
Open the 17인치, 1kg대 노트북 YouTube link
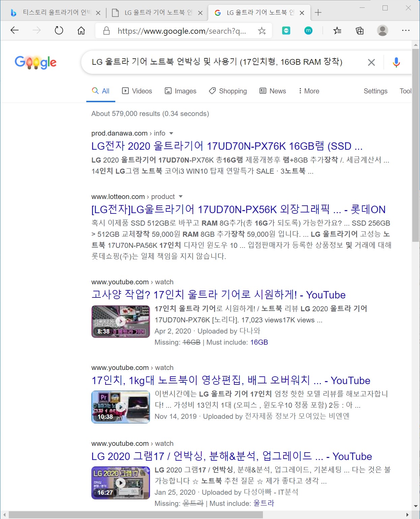tap(231, 380)
